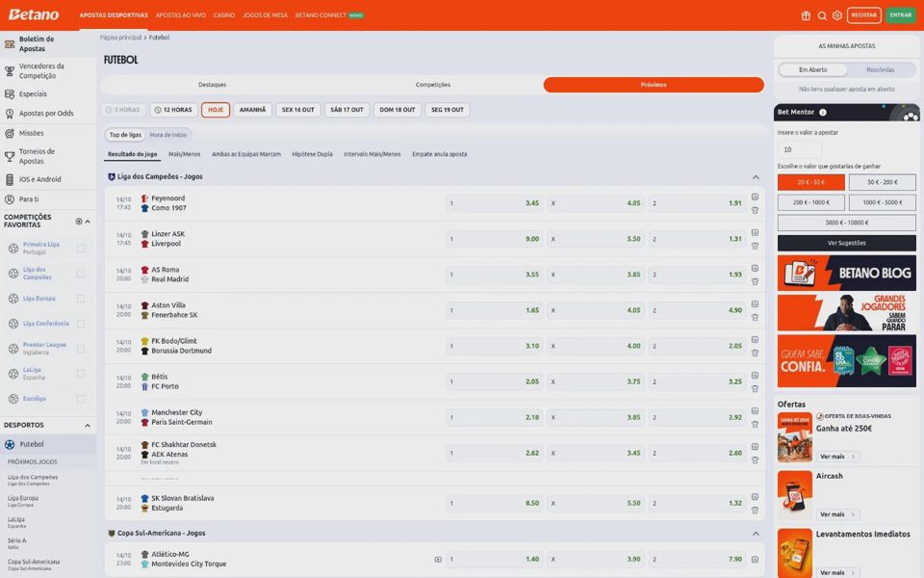
Task: Switch to the Destaques tab
Action: tap(212, 85)
